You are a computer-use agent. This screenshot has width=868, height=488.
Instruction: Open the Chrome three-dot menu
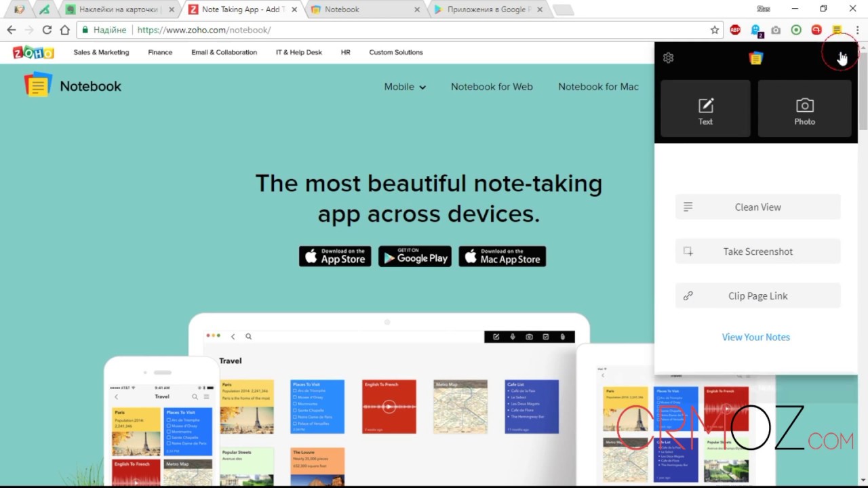858,30
